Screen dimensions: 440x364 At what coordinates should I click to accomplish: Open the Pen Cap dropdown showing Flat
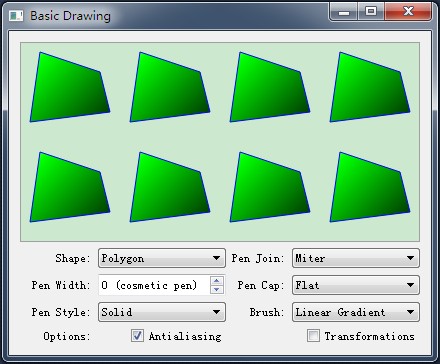tap(356, 285)
